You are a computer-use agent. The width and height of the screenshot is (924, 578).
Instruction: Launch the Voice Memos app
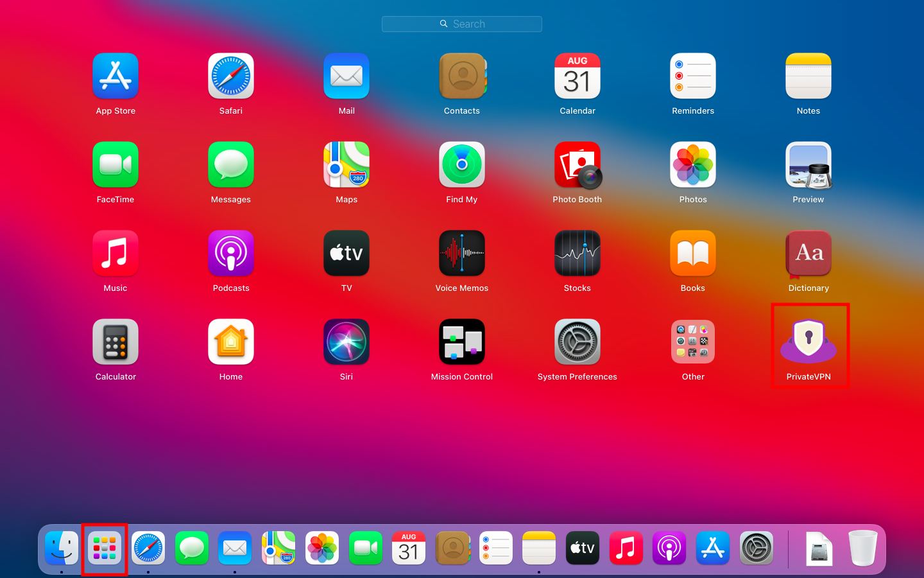(462, 253)
